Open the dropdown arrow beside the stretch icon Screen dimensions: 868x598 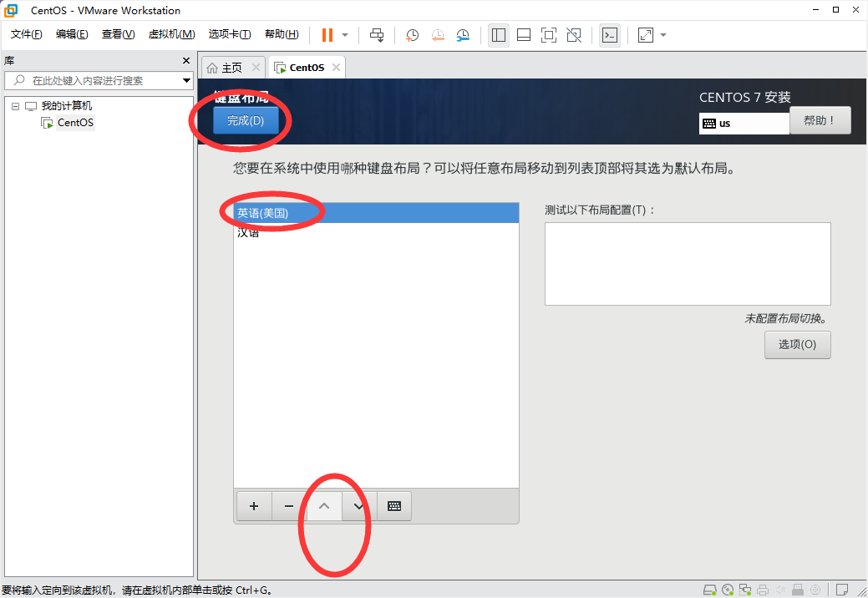[x=663, y=35]
